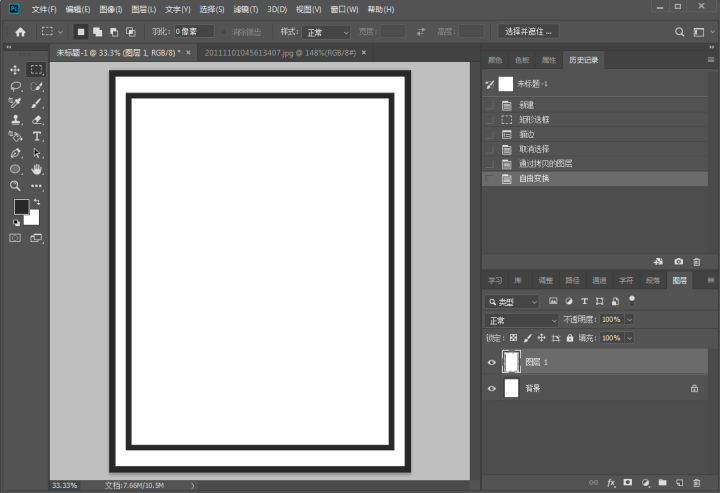
Task: Click the 选择并遮住 button
Action: [528, 32]
